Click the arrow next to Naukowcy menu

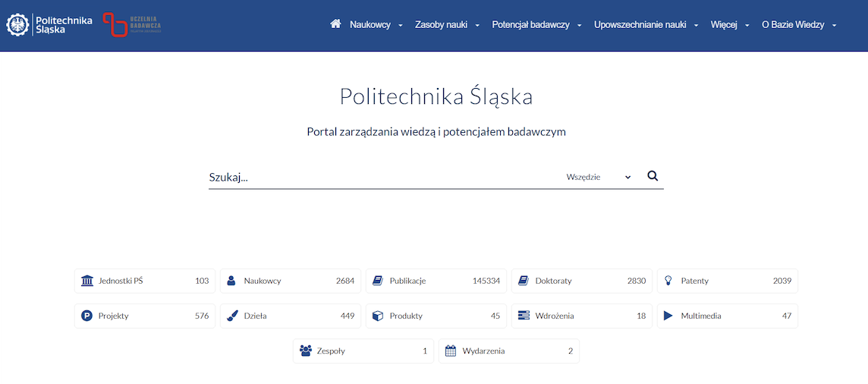tap(400, 26)
